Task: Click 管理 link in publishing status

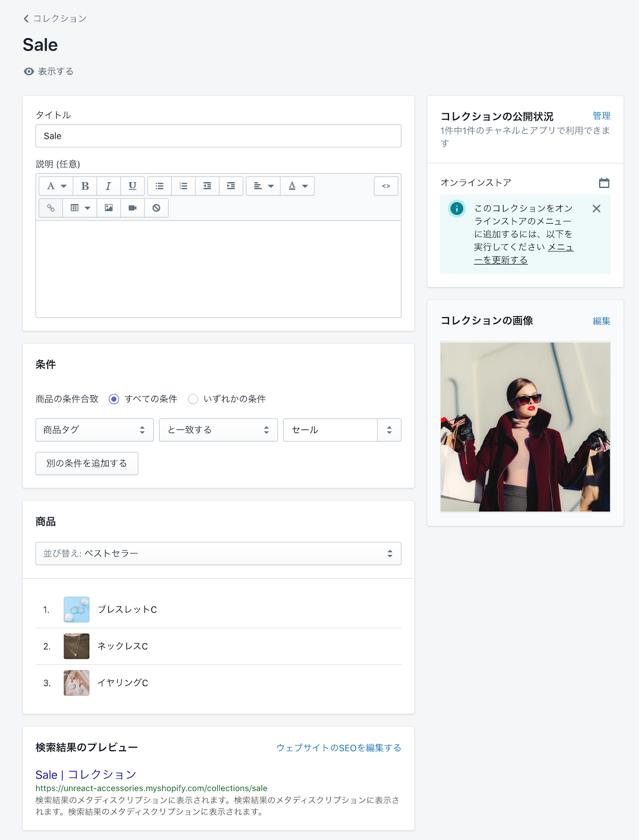Action: click(602, 115)
